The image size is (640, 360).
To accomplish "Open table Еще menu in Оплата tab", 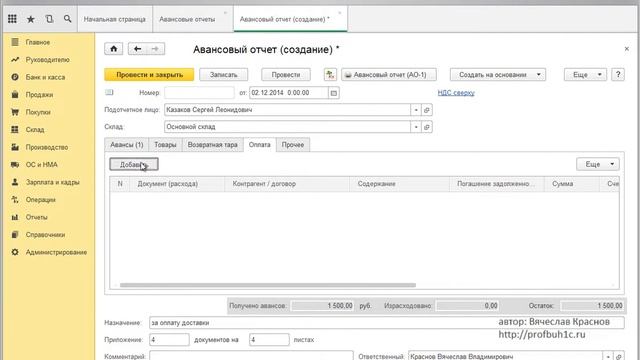I will (598, 164).
